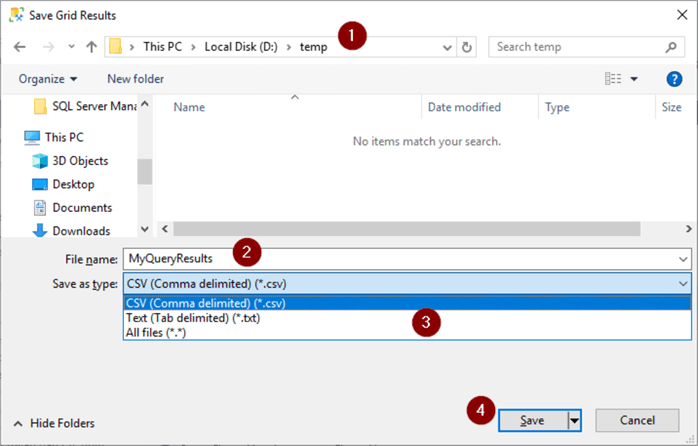The height and width of the screenshot is (446, 698).
Task: Click the Forward navigation arrow
Action: (x=46, y=47)
